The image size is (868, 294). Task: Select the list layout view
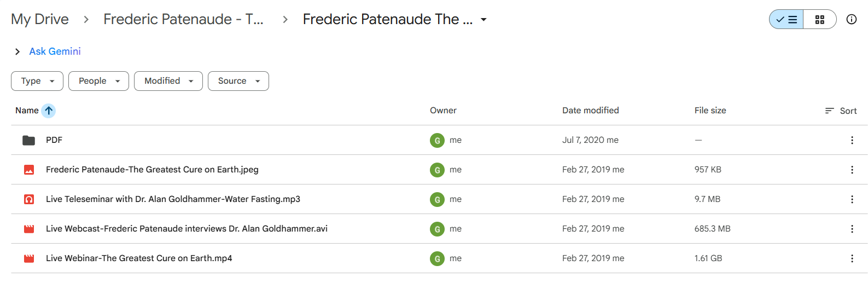787,20
